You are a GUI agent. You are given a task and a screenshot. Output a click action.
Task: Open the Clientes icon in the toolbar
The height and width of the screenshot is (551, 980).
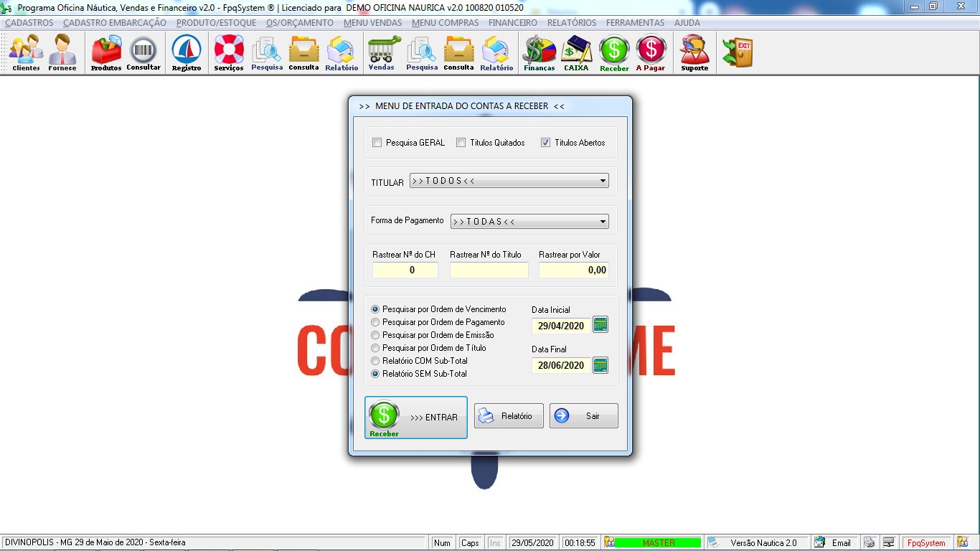26,53
